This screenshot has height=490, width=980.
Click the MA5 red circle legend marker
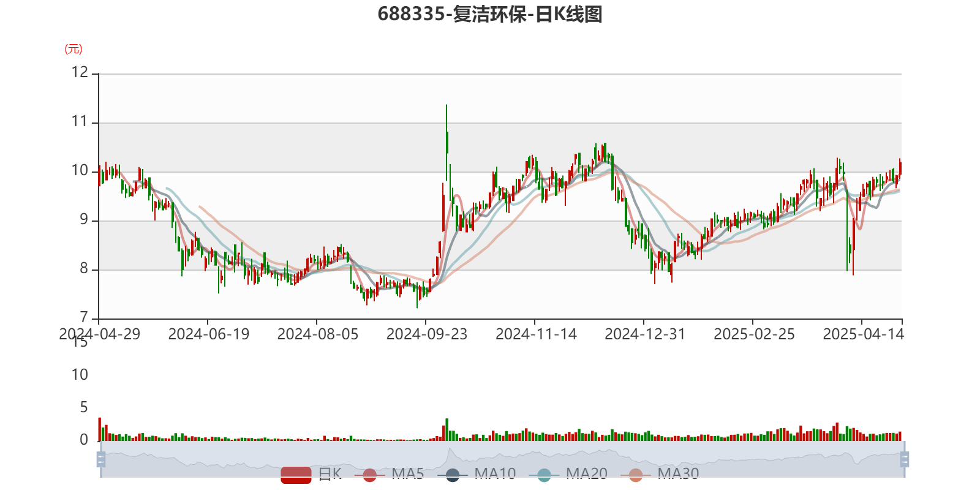click(369, 475)
